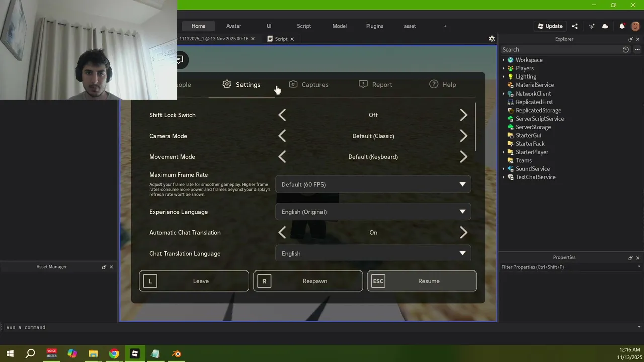Screen dimensions: 644x362
Task: Select the Workspace service icon
Action: tap(511, 60)
